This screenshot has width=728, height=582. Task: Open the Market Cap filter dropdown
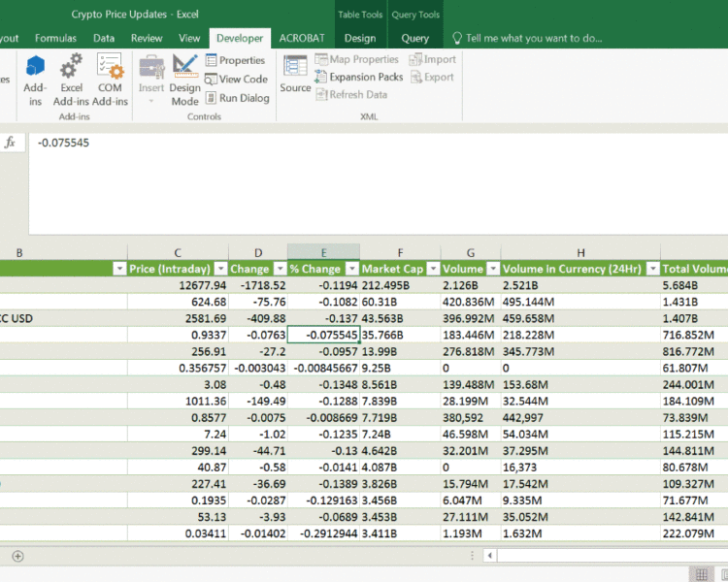point(432,269)
